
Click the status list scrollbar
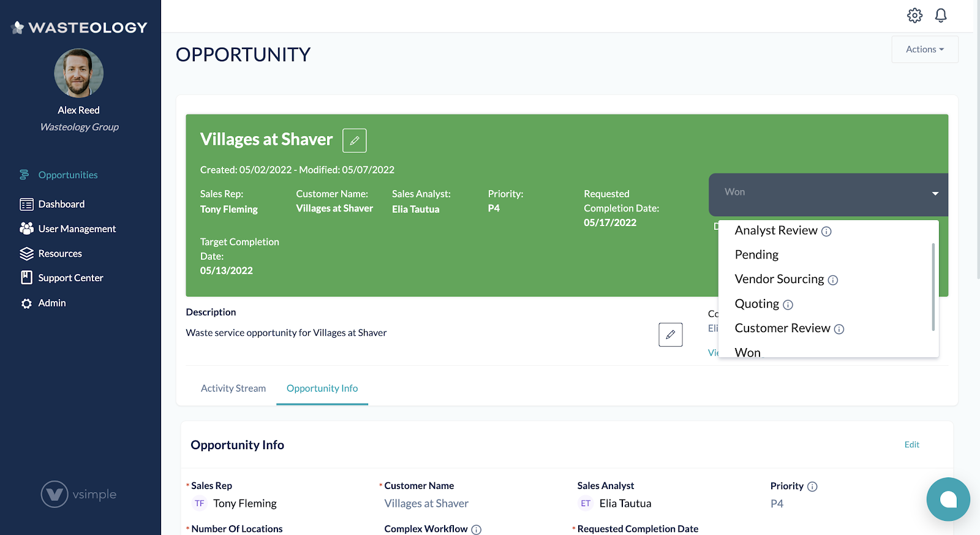(x=933, y=286)
